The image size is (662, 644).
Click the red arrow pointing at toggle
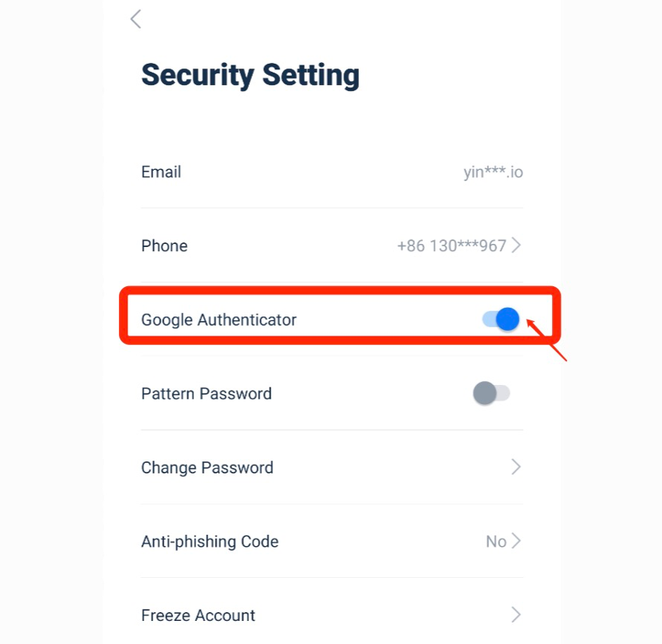coord(547,340)
